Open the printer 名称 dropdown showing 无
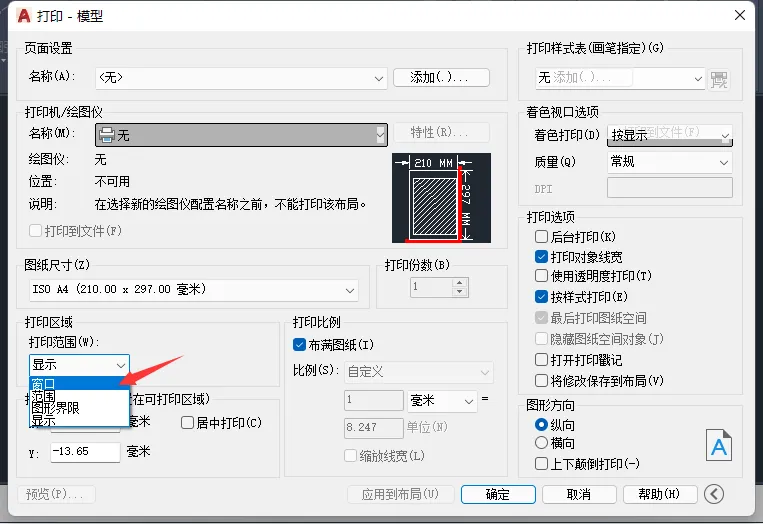763x524 pixels. [241, 135]
